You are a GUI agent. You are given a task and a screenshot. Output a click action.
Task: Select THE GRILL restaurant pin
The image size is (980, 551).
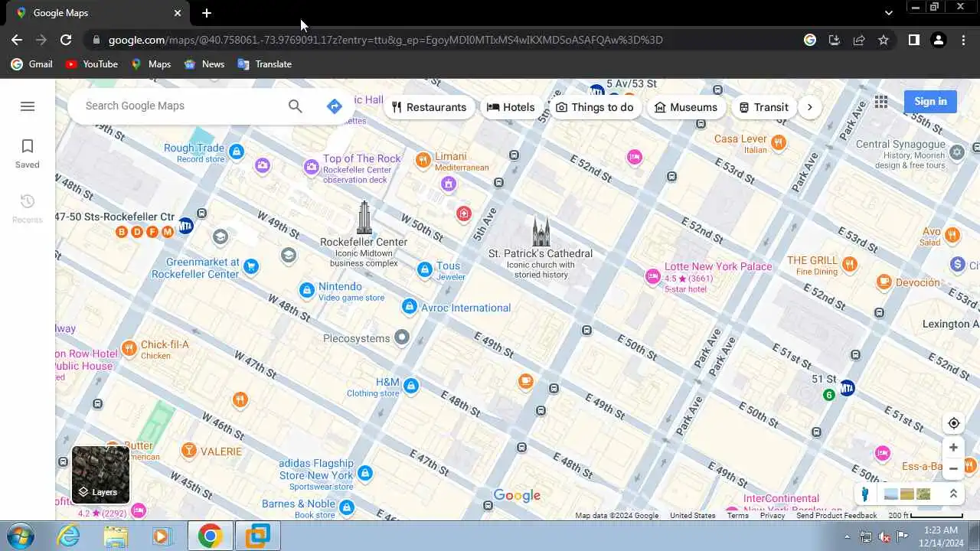tap(849, 265)
